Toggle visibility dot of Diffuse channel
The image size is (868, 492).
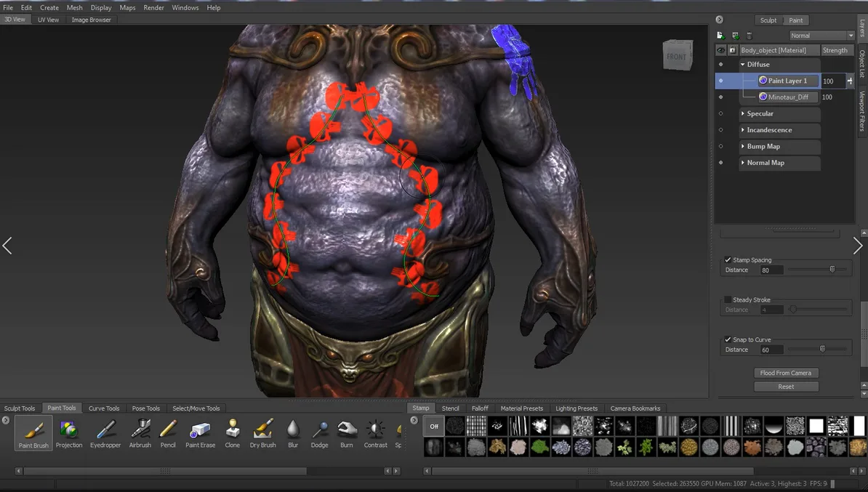[720, 64]
